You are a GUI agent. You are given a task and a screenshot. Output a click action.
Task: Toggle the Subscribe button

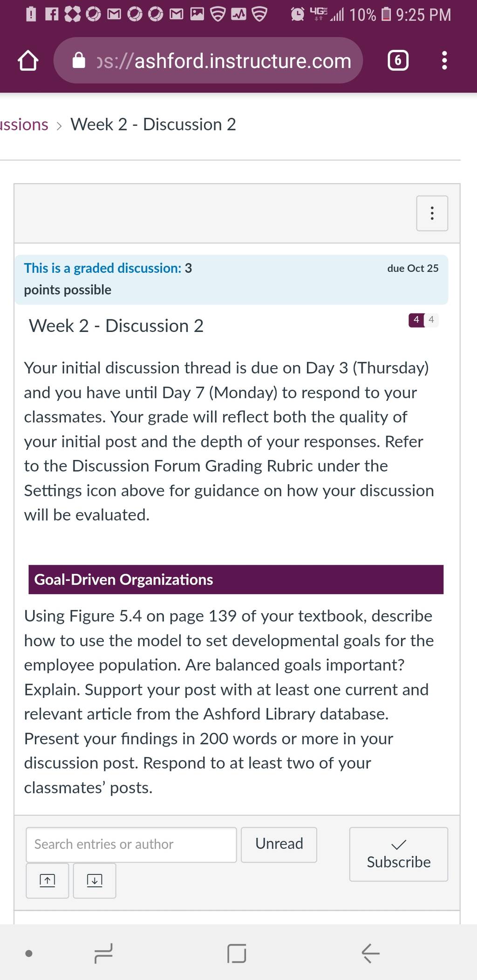tap(399, 854)
